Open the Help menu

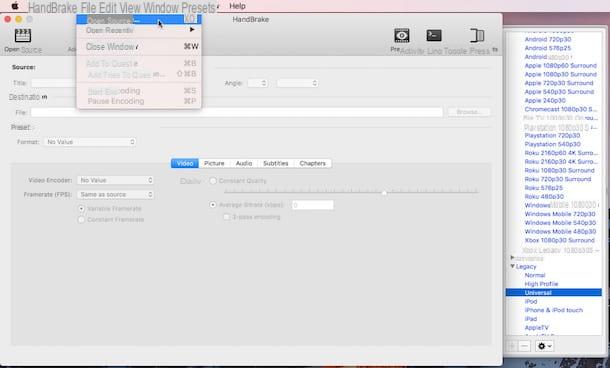coord(237,6)
